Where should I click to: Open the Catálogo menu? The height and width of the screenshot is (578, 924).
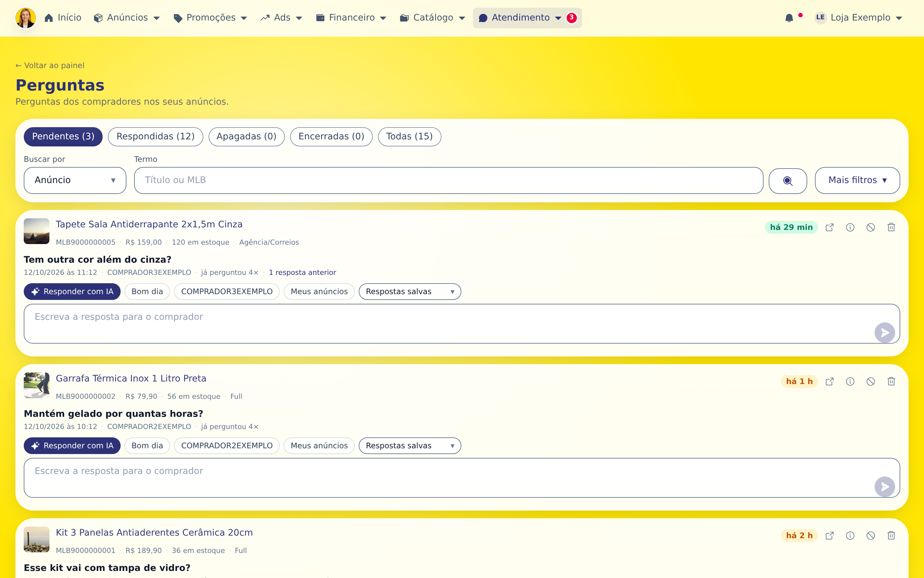click(432, 18)
